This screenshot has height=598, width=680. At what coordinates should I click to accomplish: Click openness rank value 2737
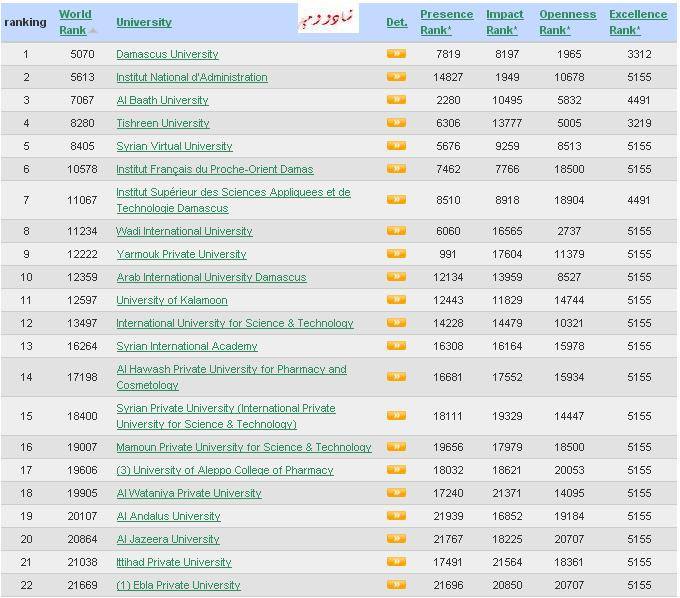point(569,231)
